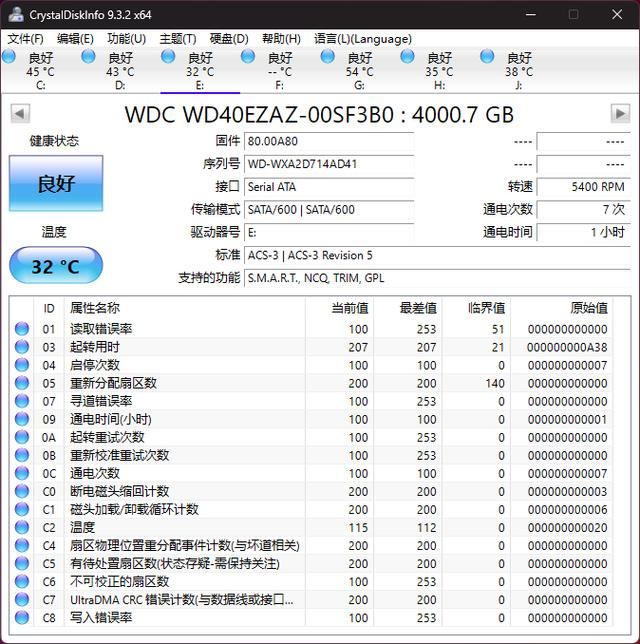640x644 pixels.
Task: Select drive D: status icon at 43 °C
Action: pos(88,57)
